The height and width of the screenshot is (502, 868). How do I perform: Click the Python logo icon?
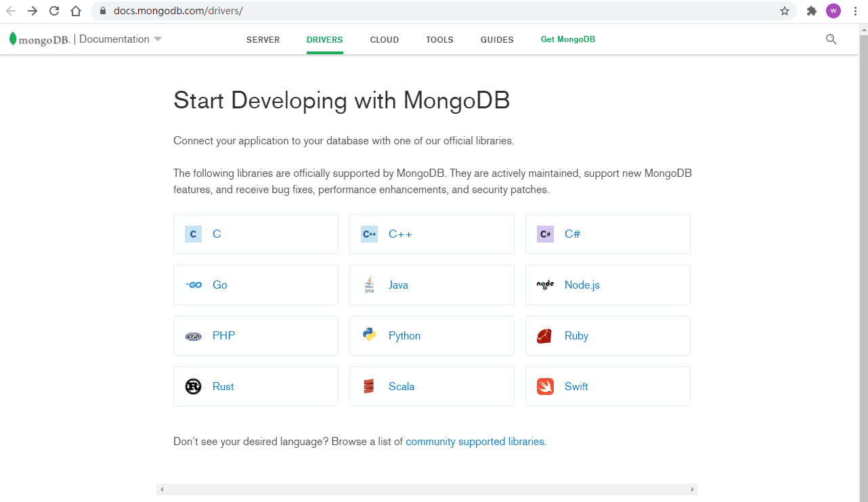tap(369, 335)
